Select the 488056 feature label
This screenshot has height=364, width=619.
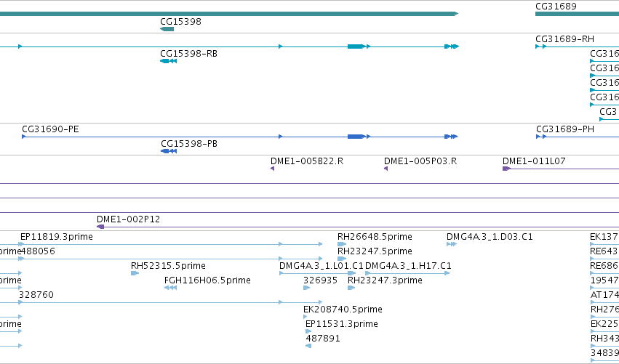click(x=38, y=251)
